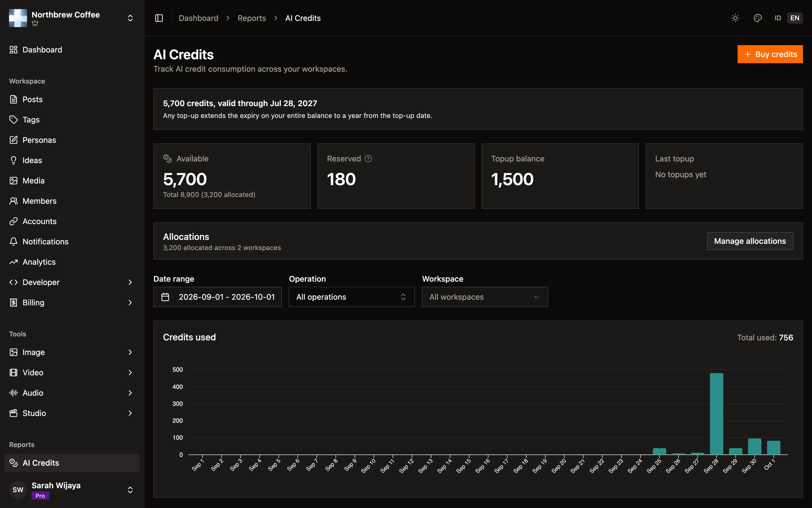Open Accounts in the sidebar

click(x=72, y=222)
